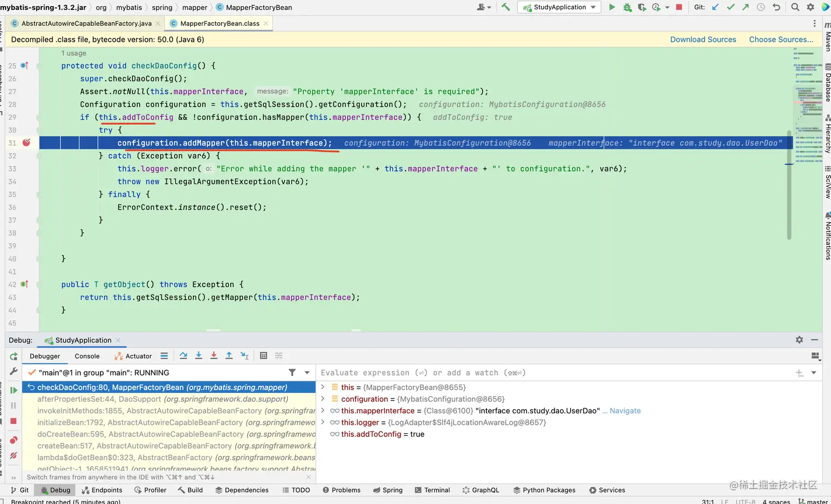Push commits with green Git arrow
This screenshot has height=504, width=831.
(x=745, y=7)
